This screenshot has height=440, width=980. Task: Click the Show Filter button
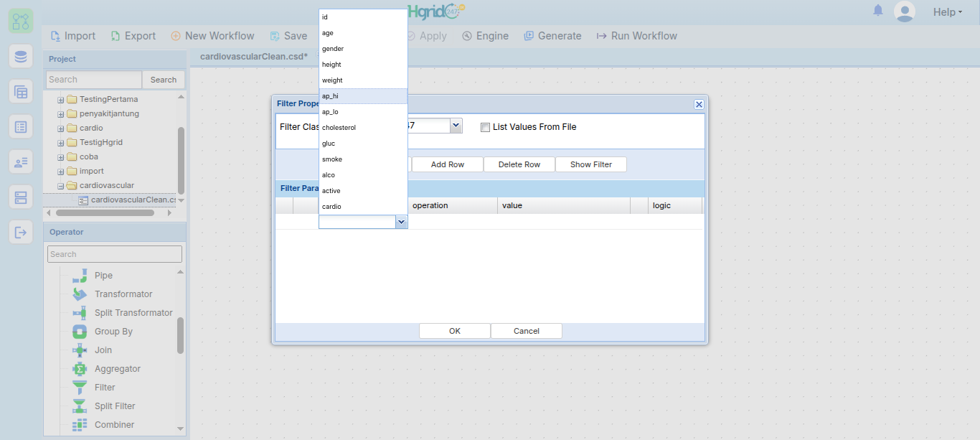click(591, 164)
